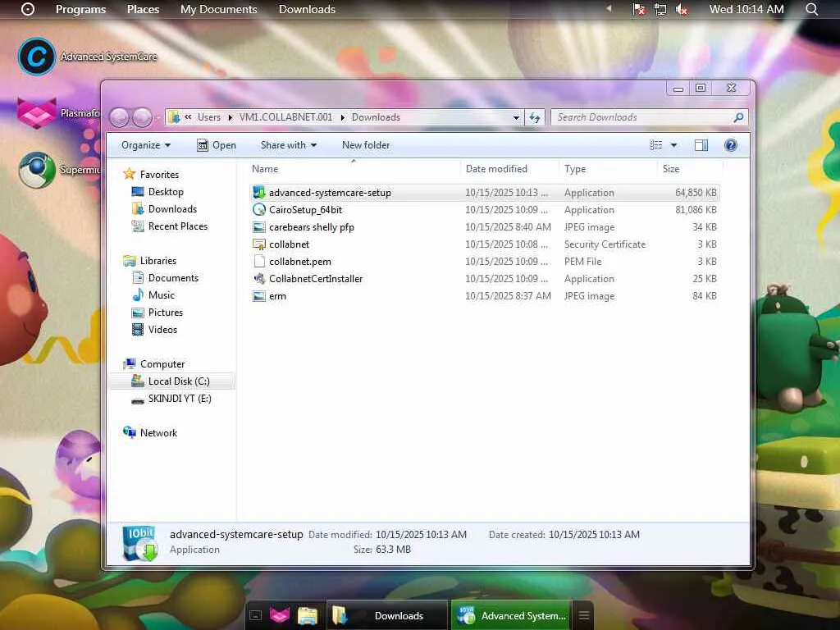
Task: Select the erm JPEG image icon
Action: [x=259, y=295]
